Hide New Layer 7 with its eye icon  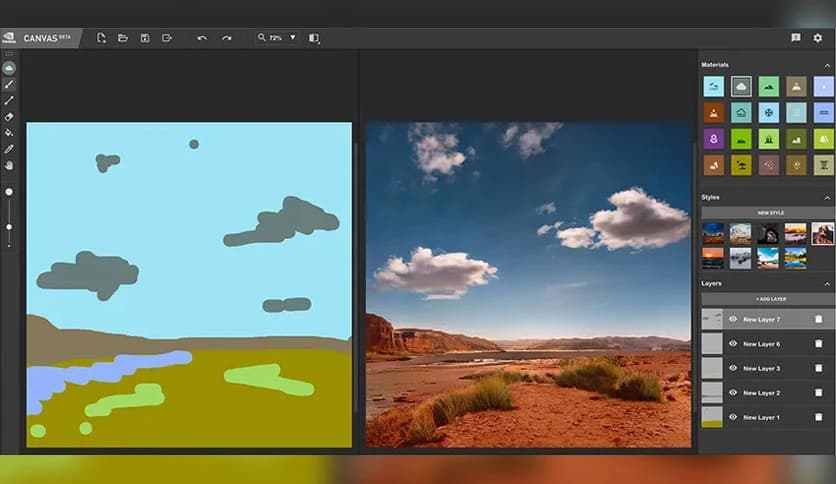733,319
